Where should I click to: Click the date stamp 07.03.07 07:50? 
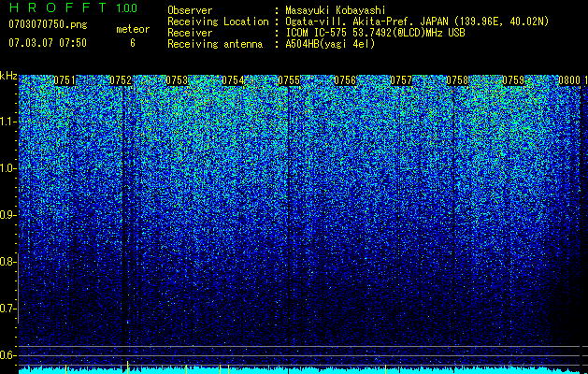(x=48, y=43)
